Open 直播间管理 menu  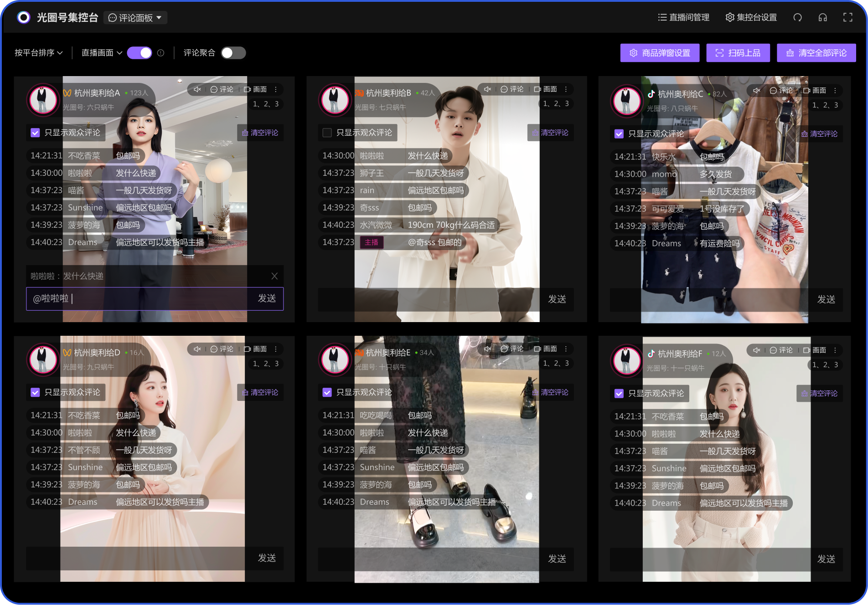tap(683, 17)
